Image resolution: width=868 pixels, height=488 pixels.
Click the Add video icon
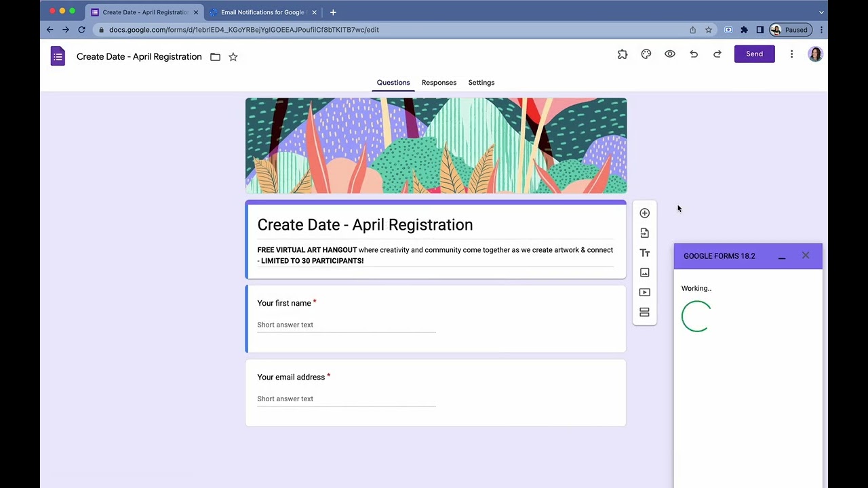click(x=644, y=292)
